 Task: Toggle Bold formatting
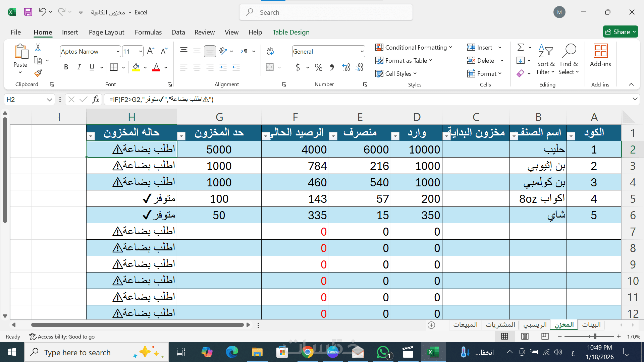tap(66, 67)
